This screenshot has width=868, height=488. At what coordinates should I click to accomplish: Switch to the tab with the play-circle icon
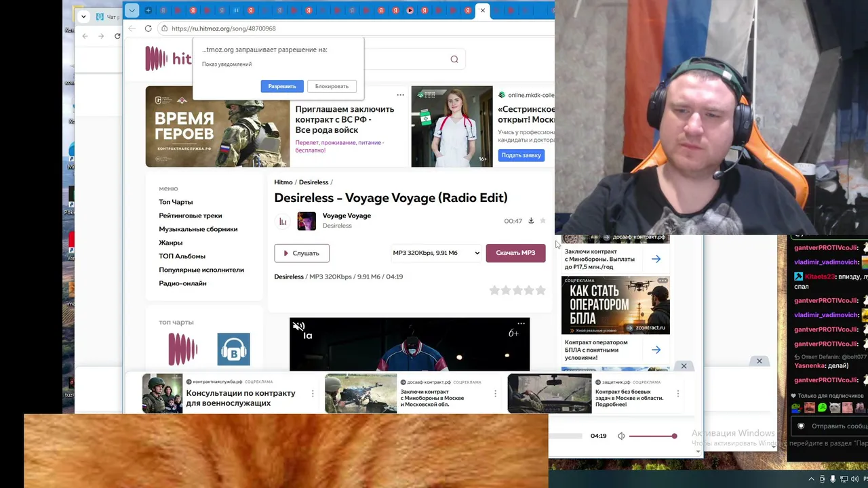410,10
